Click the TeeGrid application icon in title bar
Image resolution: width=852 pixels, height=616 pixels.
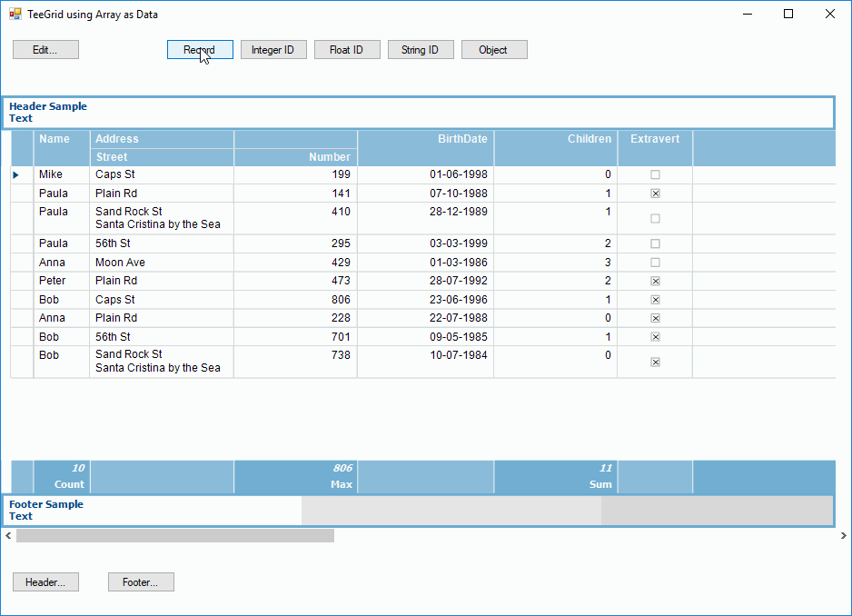15,15
